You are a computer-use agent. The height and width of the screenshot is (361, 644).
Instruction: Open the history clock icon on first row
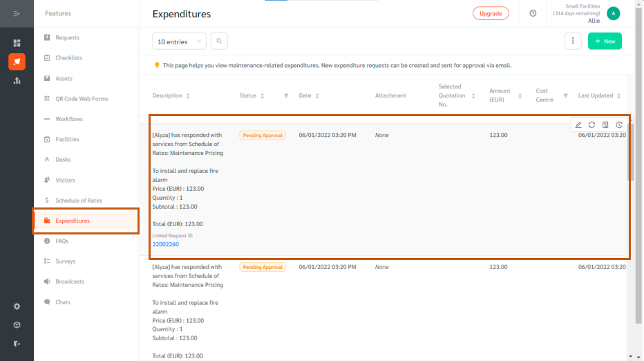(619, 125)
